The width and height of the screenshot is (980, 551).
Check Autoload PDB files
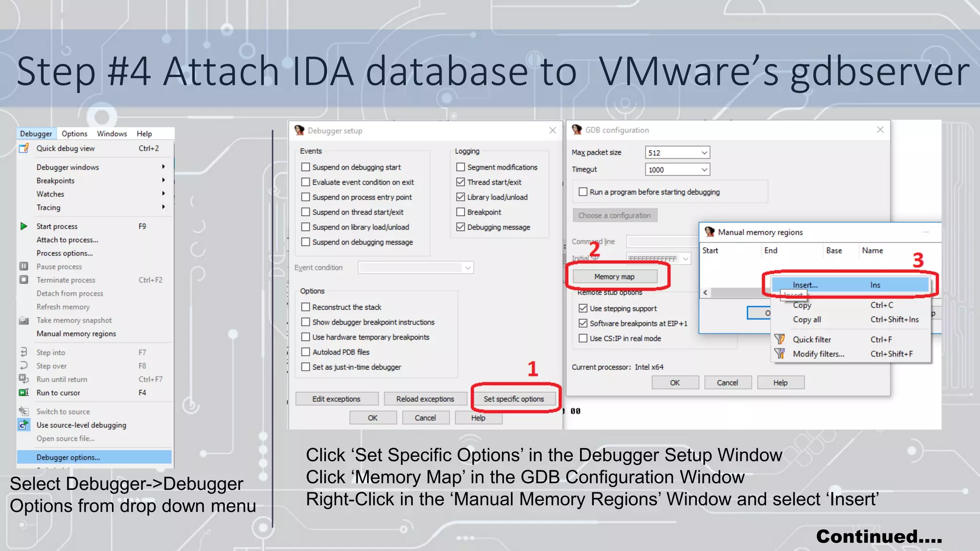pos(305,352)
